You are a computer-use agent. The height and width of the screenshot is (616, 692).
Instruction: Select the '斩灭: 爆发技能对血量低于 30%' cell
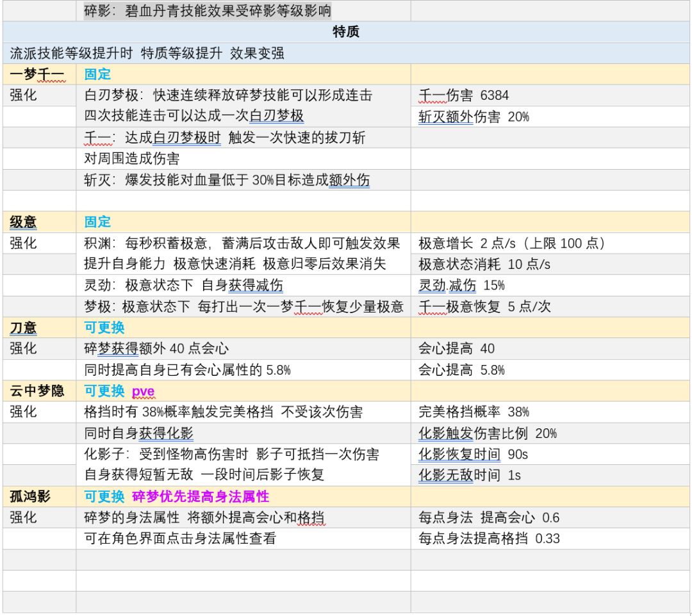243,179
